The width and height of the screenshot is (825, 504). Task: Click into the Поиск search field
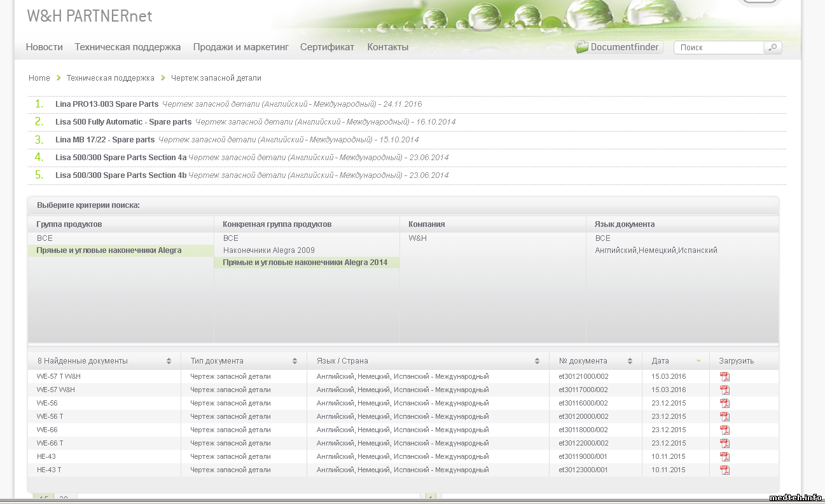[x=719, y=48]
